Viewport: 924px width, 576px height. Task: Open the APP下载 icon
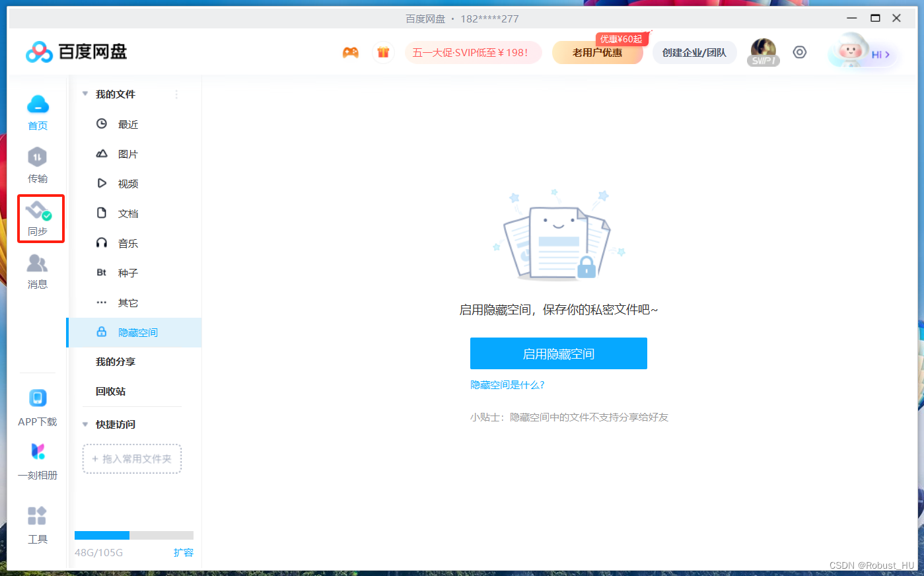tap(38, 398)
